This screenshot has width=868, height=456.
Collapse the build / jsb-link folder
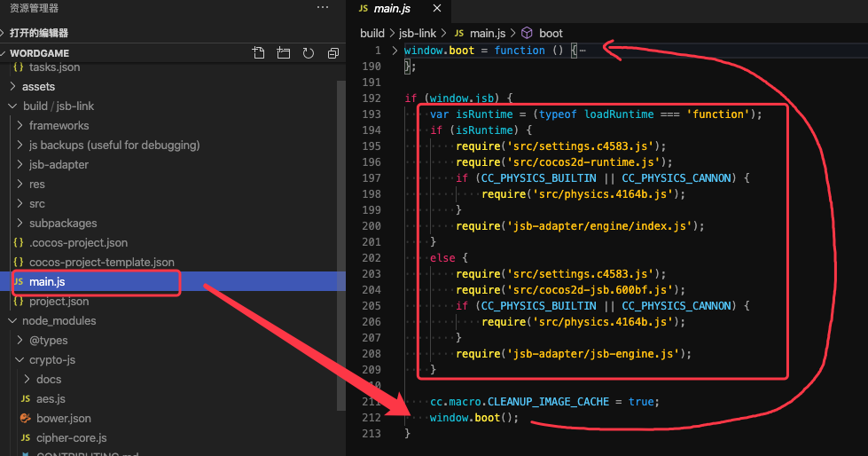[59, 106]
